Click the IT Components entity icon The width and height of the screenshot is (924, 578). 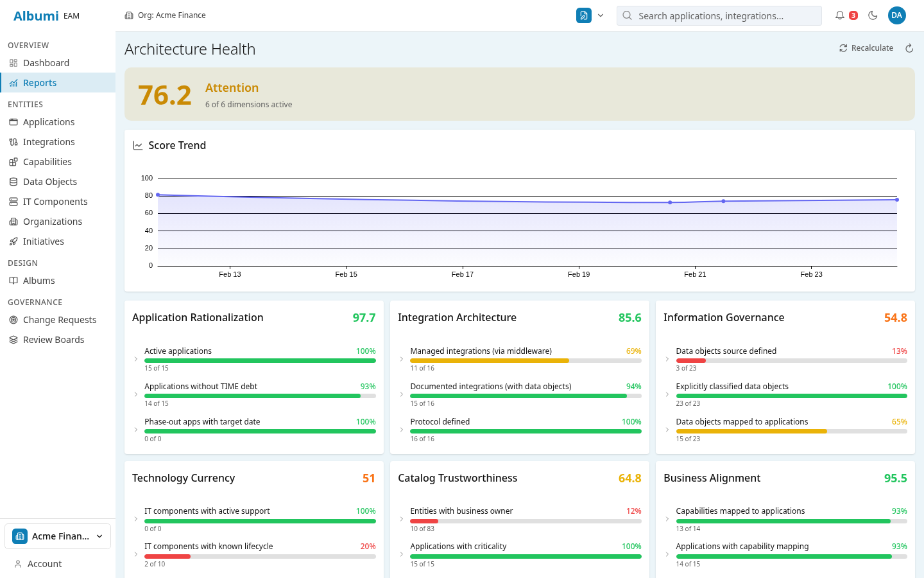click(13, 201)
